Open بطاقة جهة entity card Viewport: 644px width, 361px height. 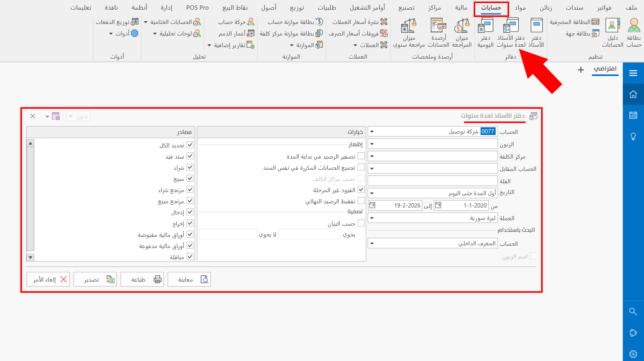pyautogui.click(x=583, y=34)
